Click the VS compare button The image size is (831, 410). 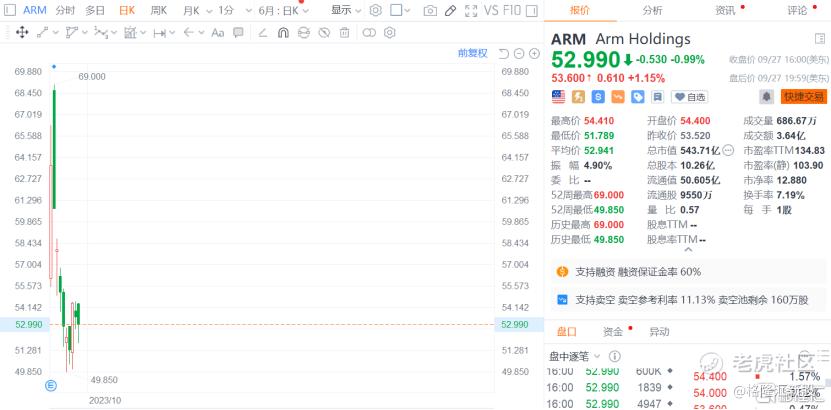coord(491,10)
